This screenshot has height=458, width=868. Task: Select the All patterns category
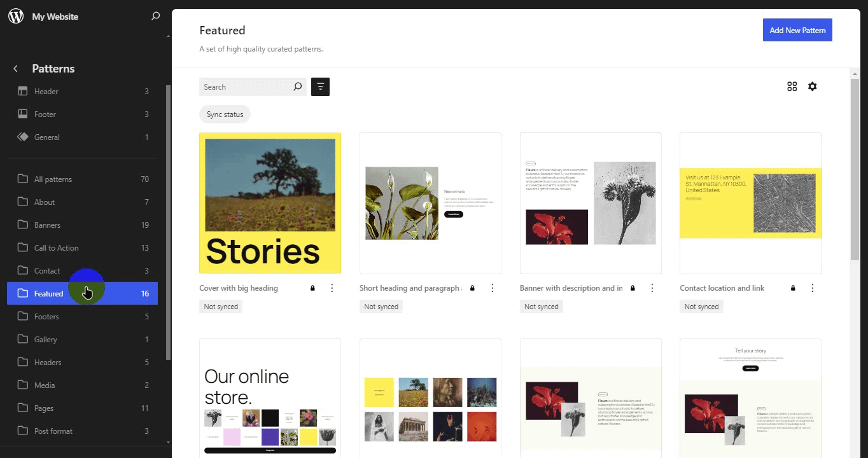coord(83,179)
